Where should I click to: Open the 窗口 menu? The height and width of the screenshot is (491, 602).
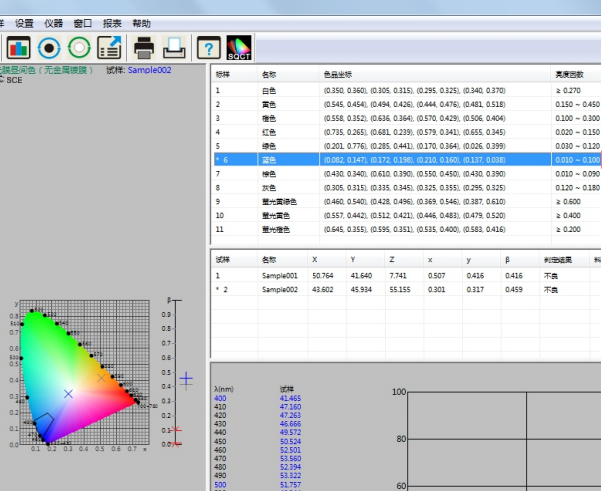(83, 23)
